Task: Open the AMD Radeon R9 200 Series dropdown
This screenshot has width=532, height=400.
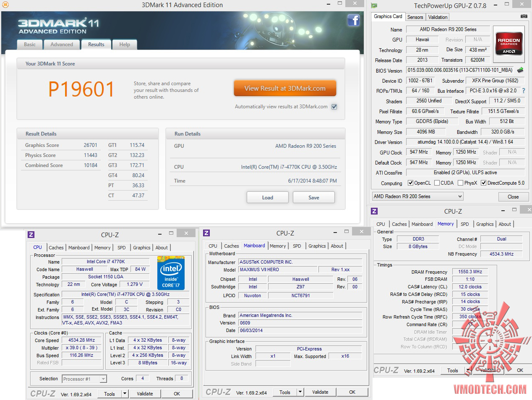Action: pyautogui.click(x=418, y=196)
